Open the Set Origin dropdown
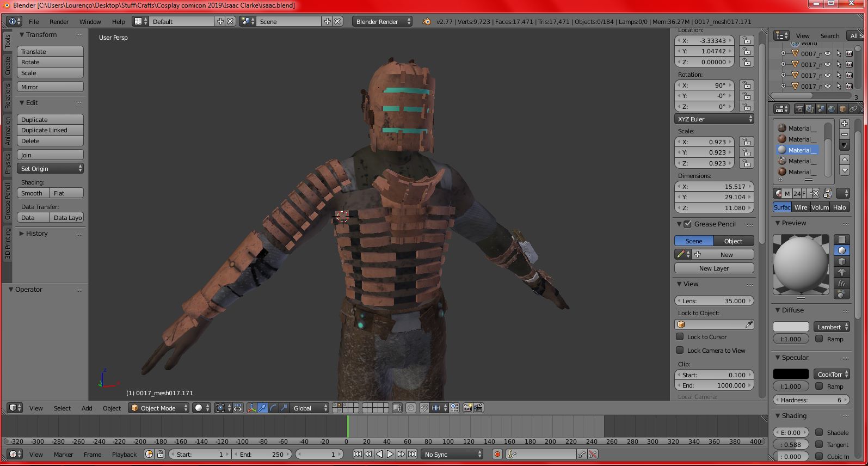The image size is (868, 466). [x=50, y=169]
